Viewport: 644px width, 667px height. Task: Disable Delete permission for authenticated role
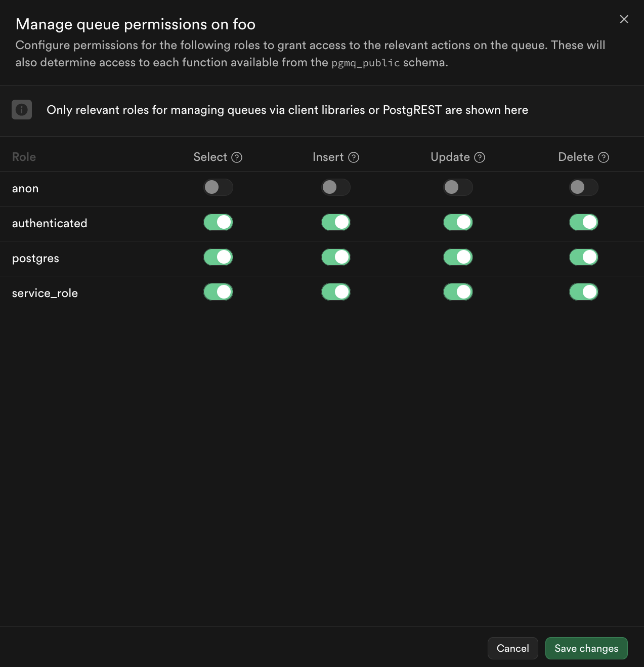584,222
